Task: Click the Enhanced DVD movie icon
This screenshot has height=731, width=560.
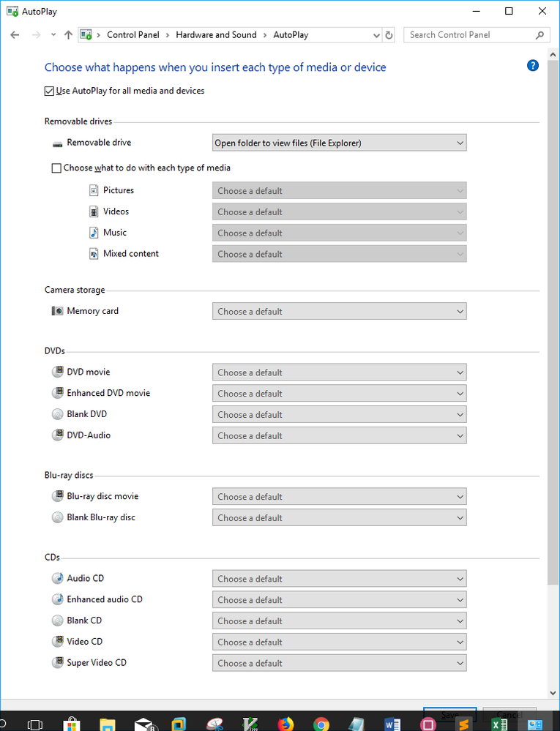Action: [x=57, y=392]
